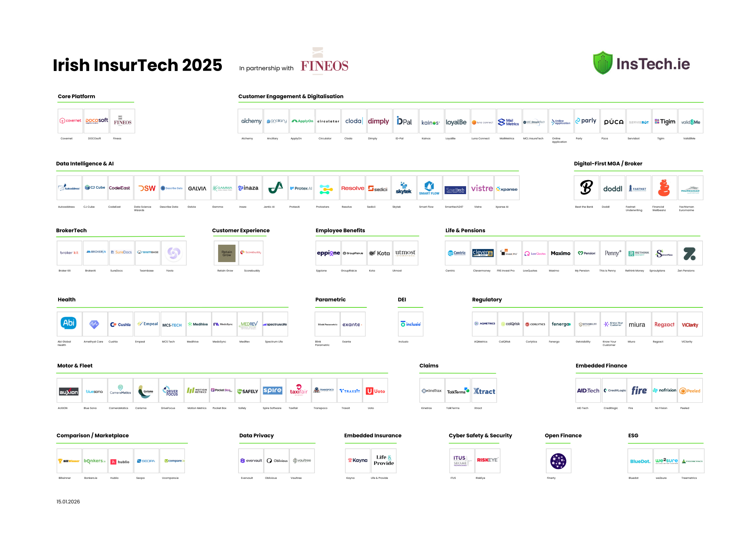This screenshot has width=756, height=534.
Task: Click the Beat the Bank logo
Action: click(586, 188)
